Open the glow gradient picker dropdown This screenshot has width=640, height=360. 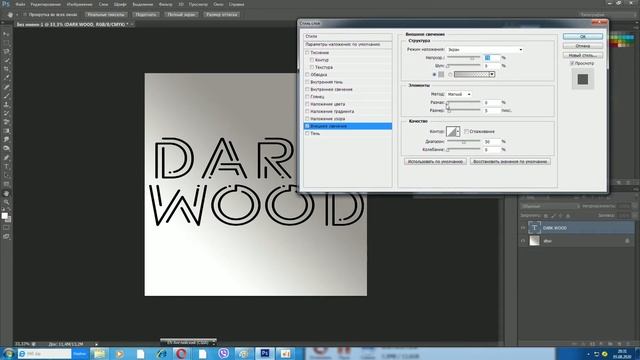[492, 74]
